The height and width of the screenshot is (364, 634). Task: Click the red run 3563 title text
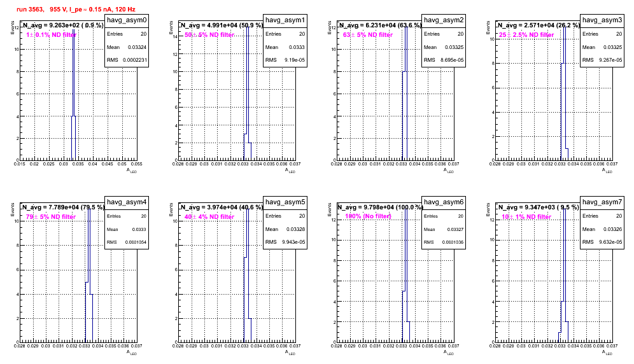76,10
